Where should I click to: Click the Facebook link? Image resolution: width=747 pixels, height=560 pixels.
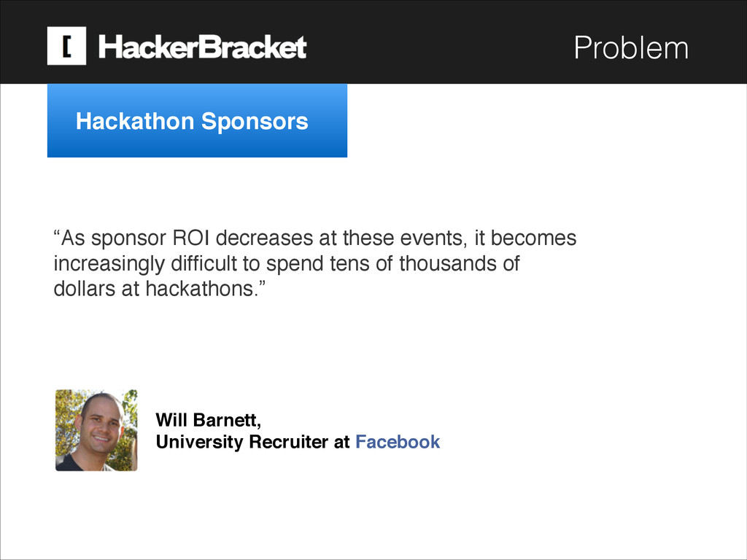click(398, 442)
